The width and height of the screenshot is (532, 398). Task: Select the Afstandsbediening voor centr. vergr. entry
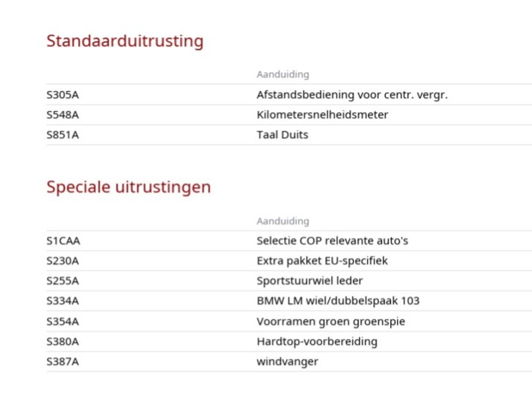pyautogui.click(x=352, y=95)
